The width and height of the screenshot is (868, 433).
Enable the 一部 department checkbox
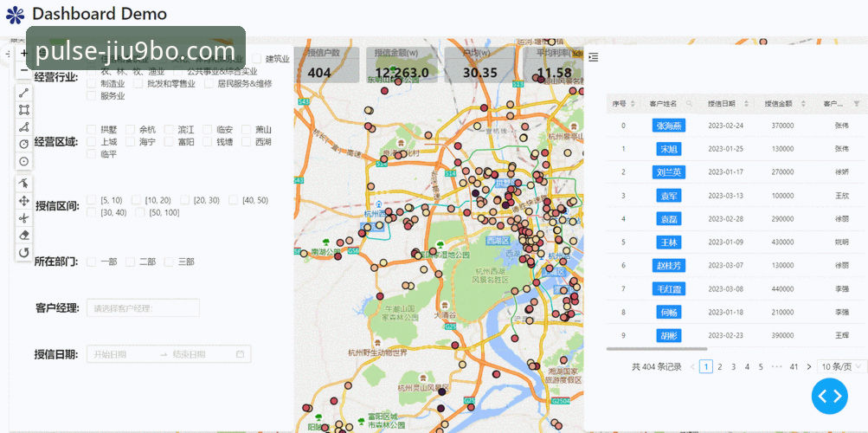coord(92,262)
